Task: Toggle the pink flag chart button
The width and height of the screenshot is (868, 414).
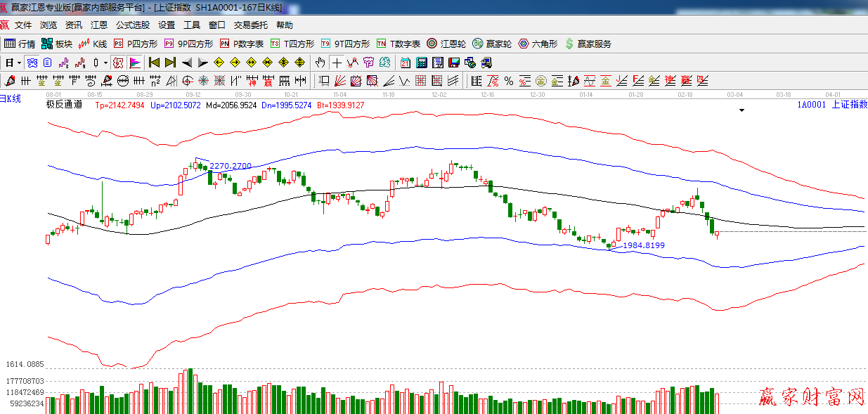Action: click(x=135, y=63)
